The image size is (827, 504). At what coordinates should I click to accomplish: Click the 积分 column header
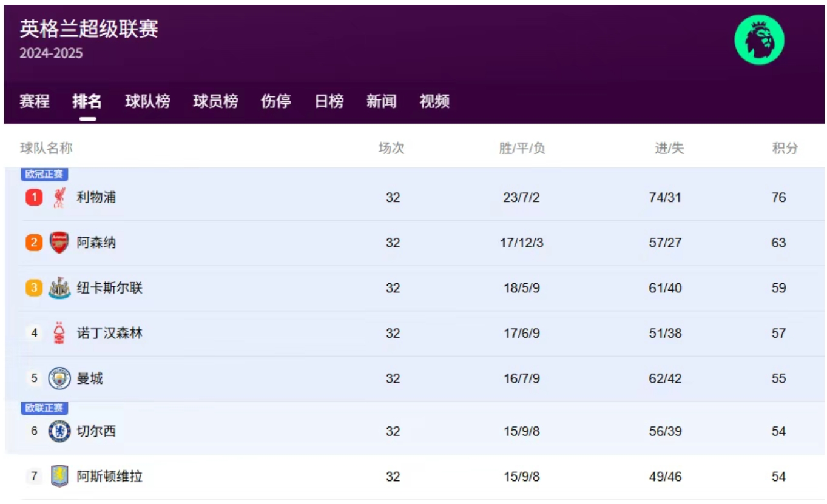785,148
